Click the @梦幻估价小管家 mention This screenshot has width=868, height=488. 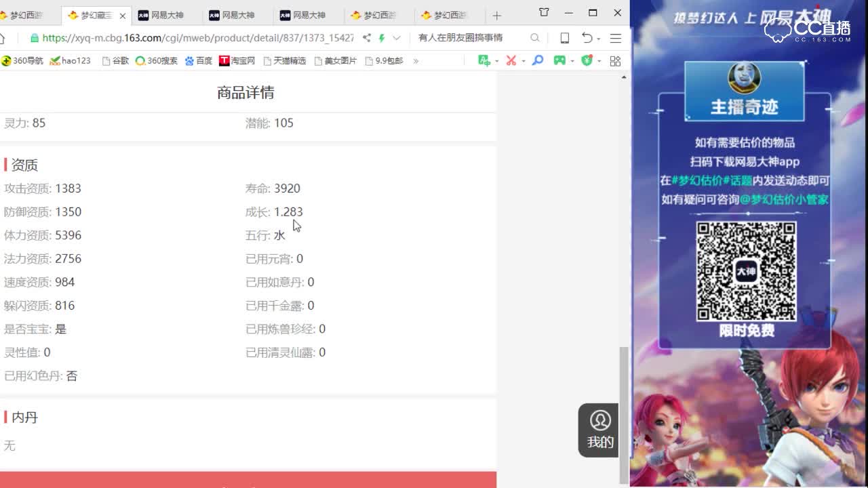pyautogui.click(x=784, y=200)
